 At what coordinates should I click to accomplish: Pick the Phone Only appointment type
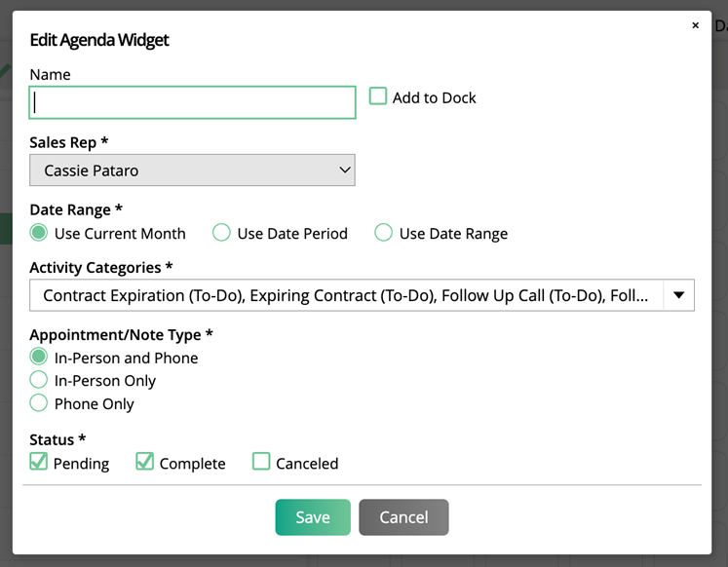[x=39, y=403]
